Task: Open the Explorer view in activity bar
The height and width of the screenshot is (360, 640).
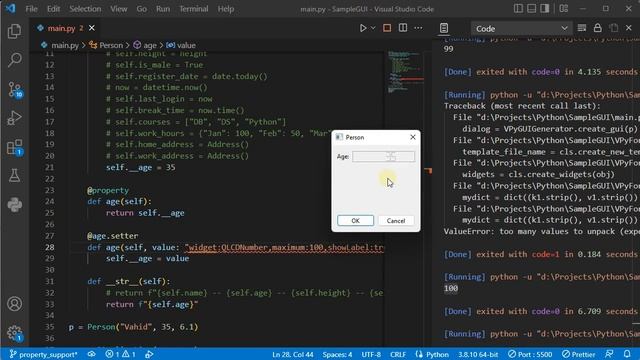Action: click(x=14, y=31)
